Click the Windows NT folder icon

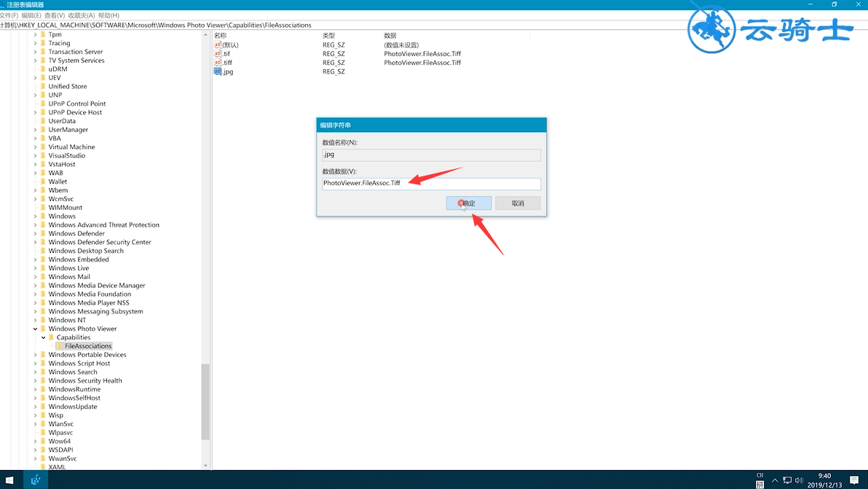[x=43, y=320]
